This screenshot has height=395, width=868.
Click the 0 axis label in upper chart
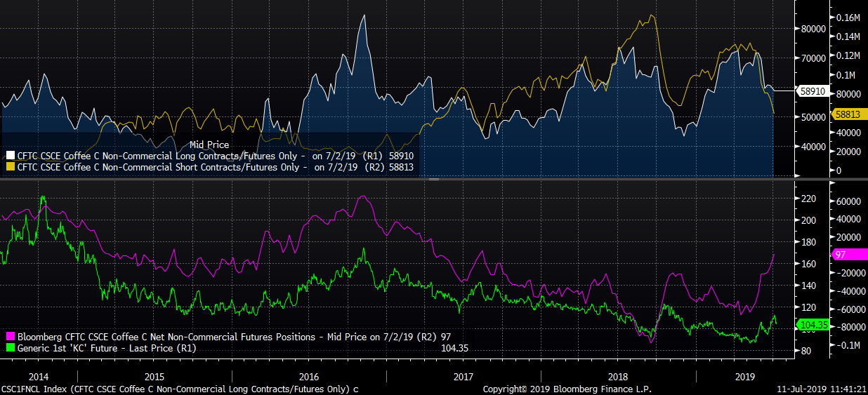(839, 170)
